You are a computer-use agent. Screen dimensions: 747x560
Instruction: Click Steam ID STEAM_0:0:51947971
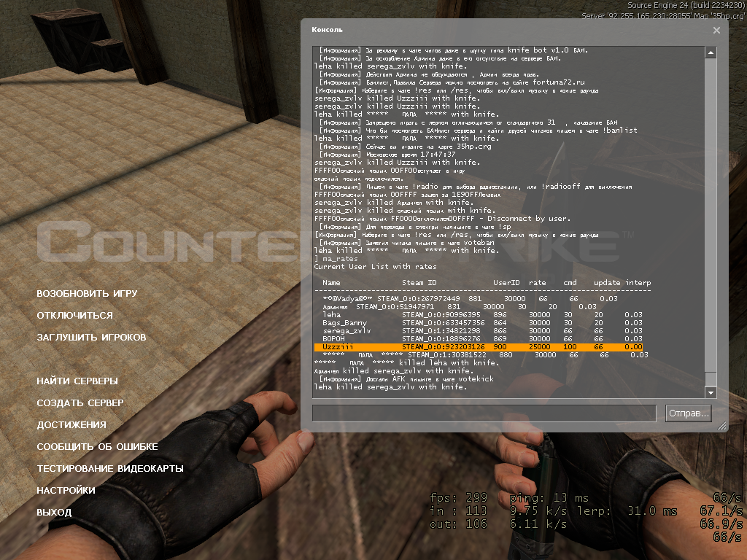click(395, 307)
